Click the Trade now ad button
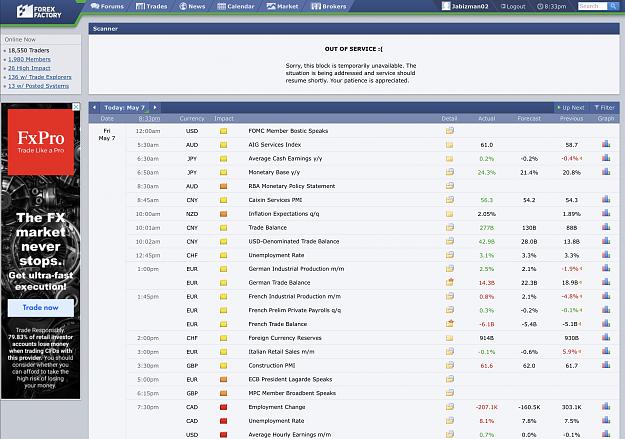The image size is (625, 439). point(41,307)
